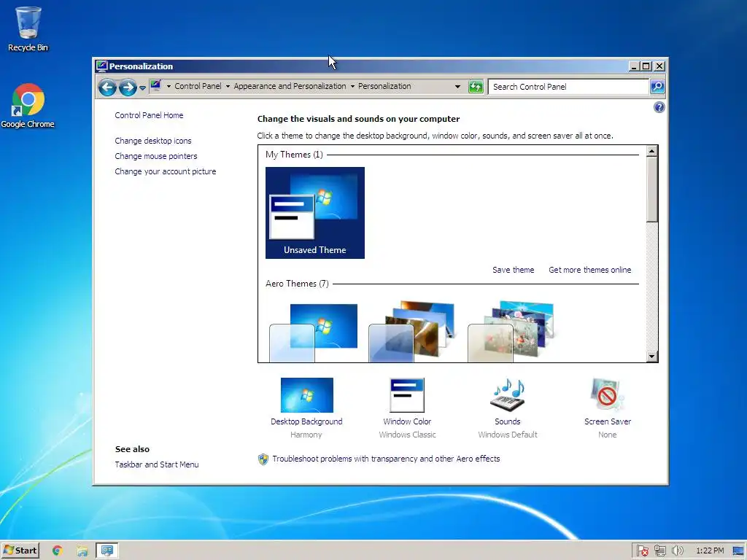Select the third Aero theme with flower art

(x=511, y=331)
